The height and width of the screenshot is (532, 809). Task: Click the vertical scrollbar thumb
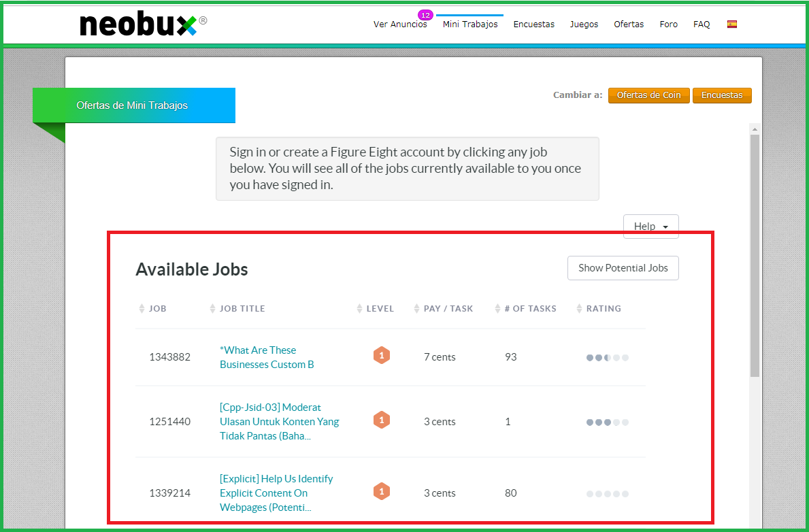[755, 255]
